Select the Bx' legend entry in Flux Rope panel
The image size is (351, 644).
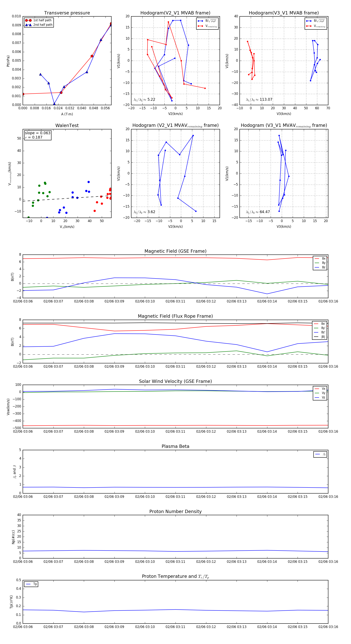(320, 324)
